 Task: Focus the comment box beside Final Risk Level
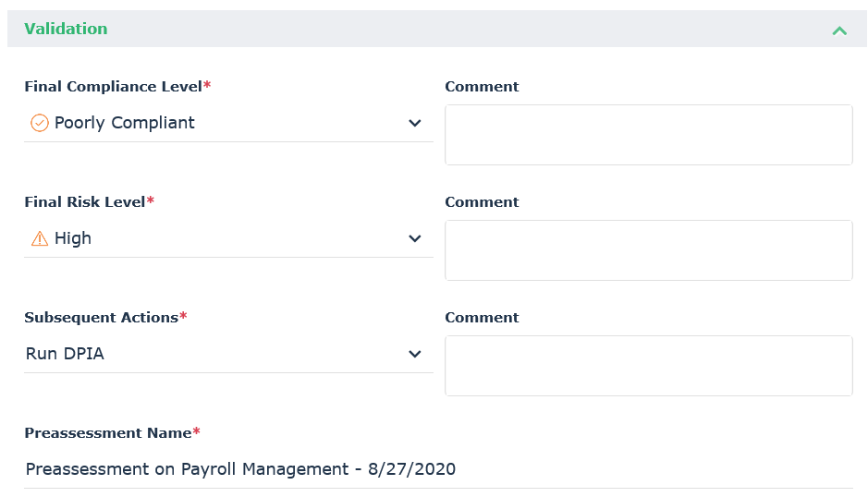pyautogui.click(x=648, y=250)
